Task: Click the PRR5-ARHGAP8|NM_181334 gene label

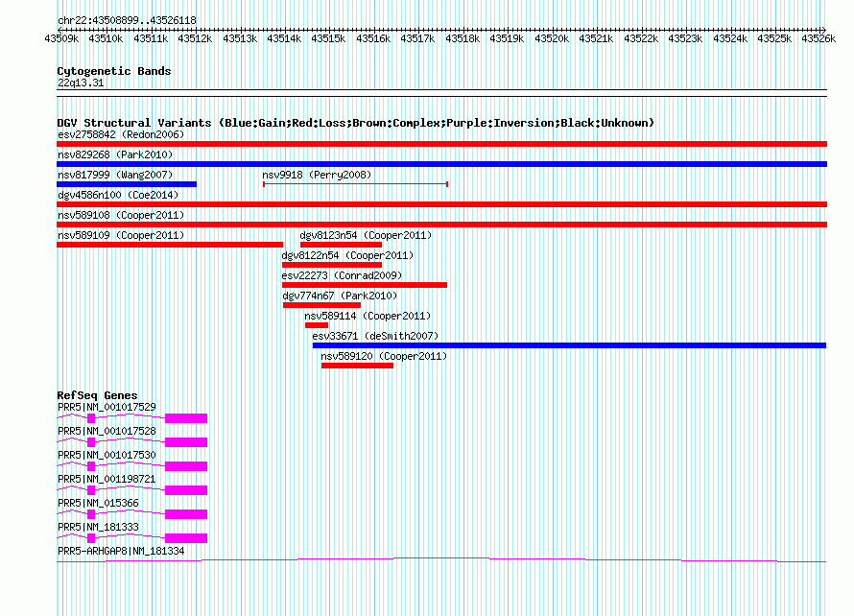Action: coord(121,551)
